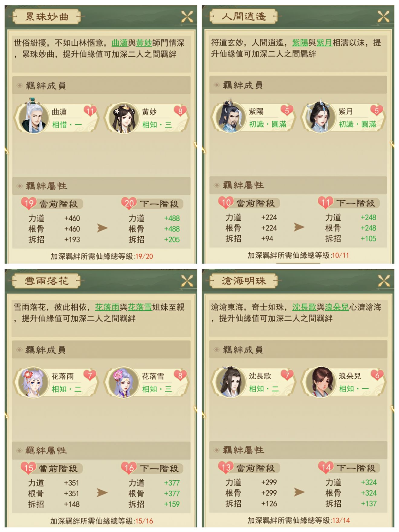Open the 曲瀟 character link in description

(120, 43)
